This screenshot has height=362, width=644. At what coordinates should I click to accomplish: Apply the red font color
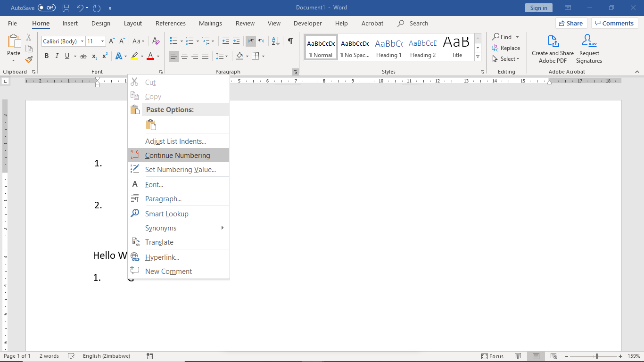pyautogui.click(x=150, y=56)
